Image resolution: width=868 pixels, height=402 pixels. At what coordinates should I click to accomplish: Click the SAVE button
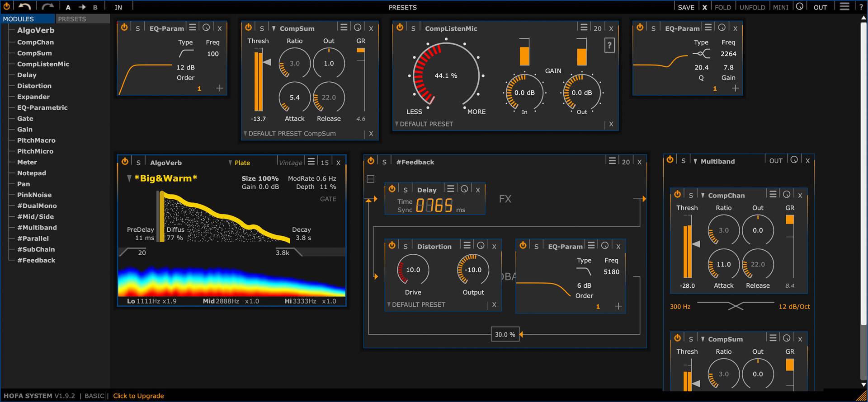(x=686, y=7)
